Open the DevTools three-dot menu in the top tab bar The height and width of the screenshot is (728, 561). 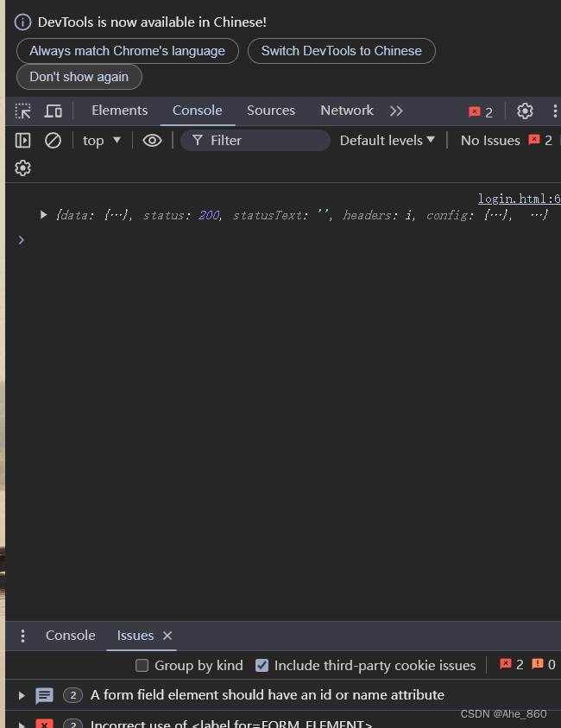[x=554, y=111]
